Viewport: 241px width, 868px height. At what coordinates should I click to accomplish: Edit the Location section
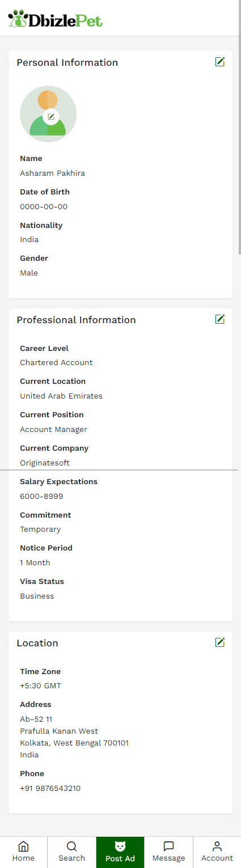click(x=220, y=642)
